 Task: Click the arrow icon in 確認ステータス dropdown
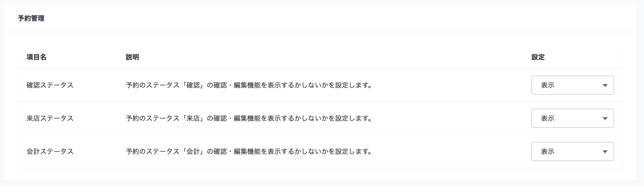pyautogui.click(x=605, y=85)
